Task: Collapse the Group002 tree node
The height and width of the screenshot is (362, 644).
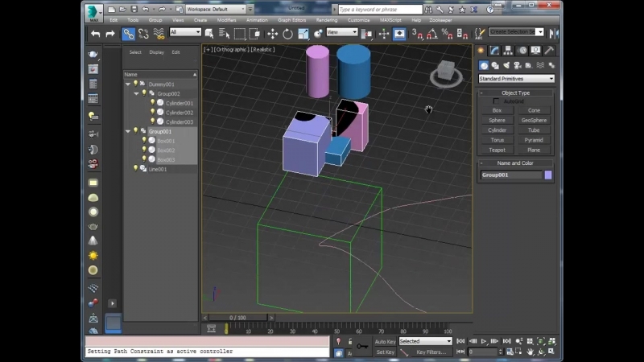Action: tap(136, 93)
